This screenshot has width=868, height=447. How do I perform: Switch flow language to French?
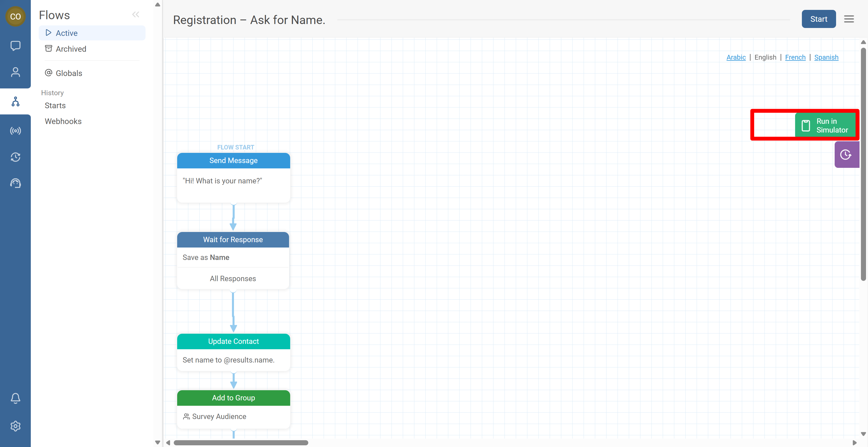pyautogui.click(x=795, y=57)
